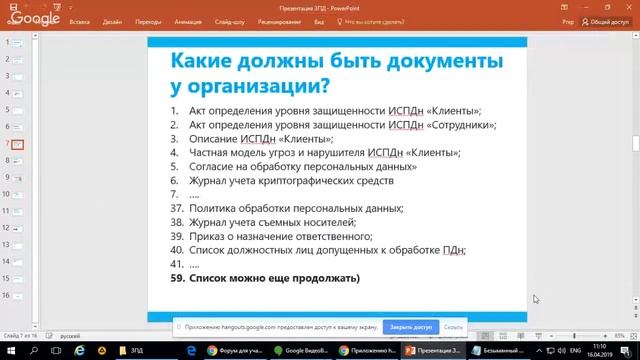
Task: Open the Вставка ribbon tab
Action: 79,22
